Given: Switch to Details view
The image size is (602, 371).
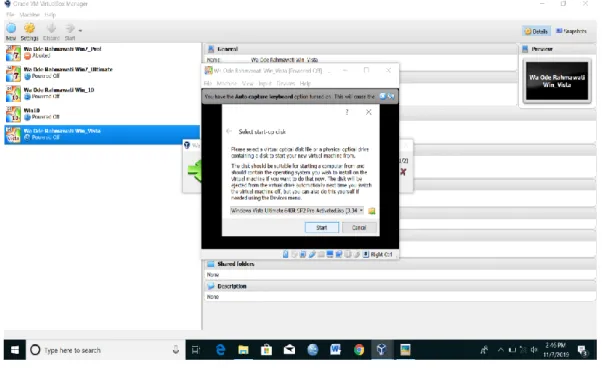Looking at the screenshot, I should (536, 31).
